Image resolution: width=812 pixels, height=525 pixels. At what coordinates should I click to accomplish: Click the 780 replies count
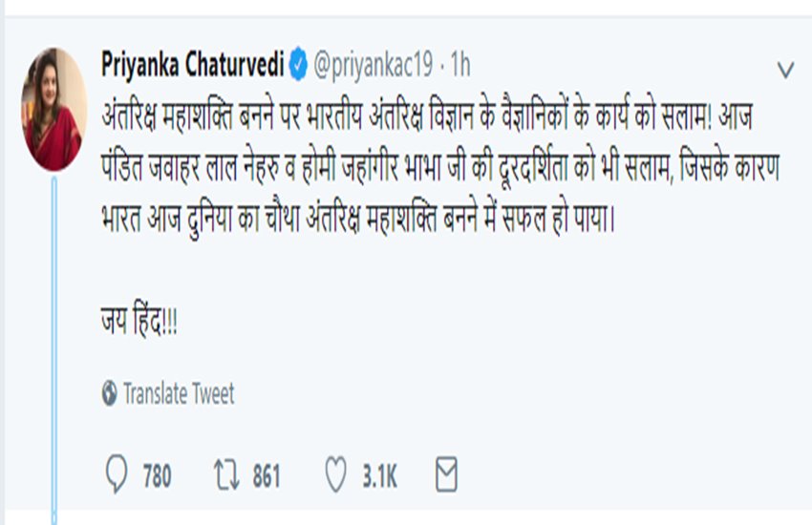pos(157,475)
